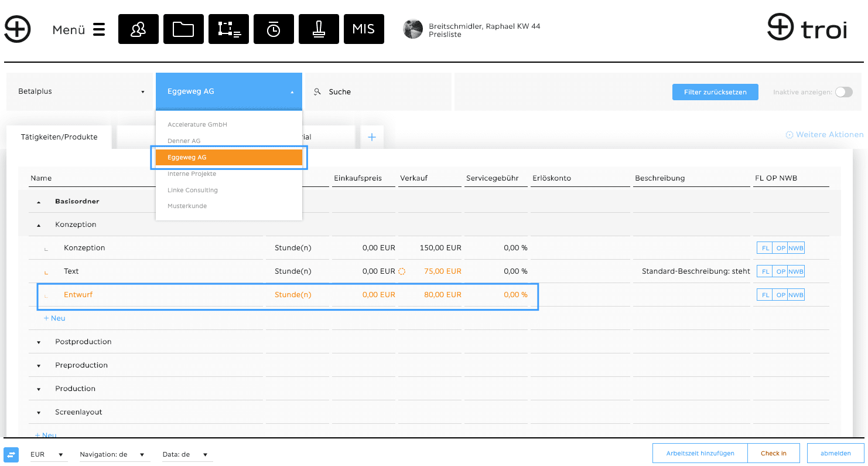Viewport: 868px width, 466px height.
Task: Open the hamburger Menü icon
Action: click(99, 29)
